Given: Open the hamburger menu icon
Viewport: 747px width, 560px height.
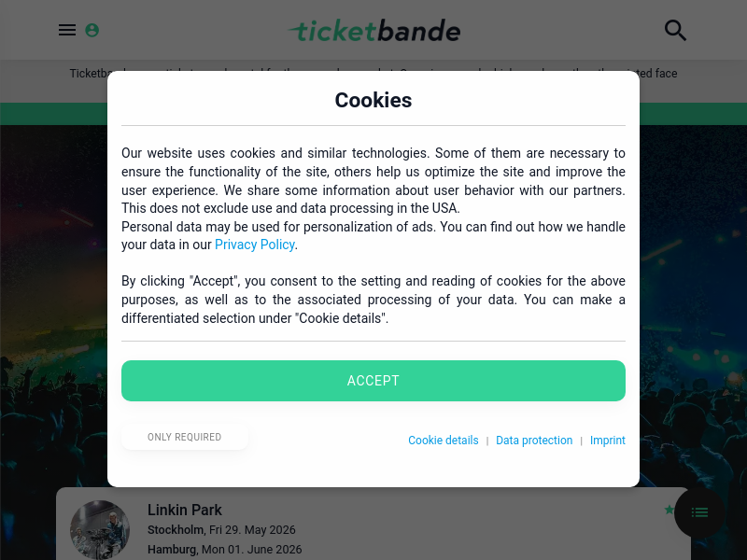Looking at the screenshot, I should [x=67, y=30].
